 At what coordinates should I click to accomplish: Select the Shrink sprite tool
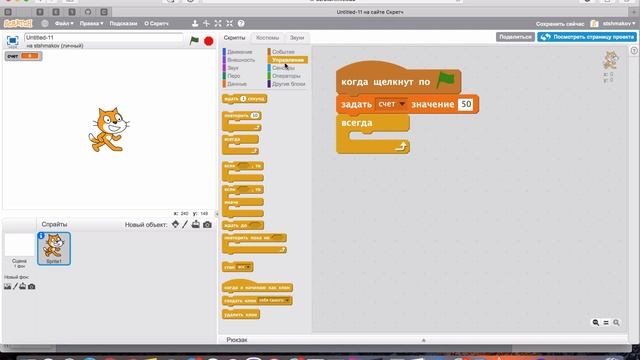tap(229, 23)
